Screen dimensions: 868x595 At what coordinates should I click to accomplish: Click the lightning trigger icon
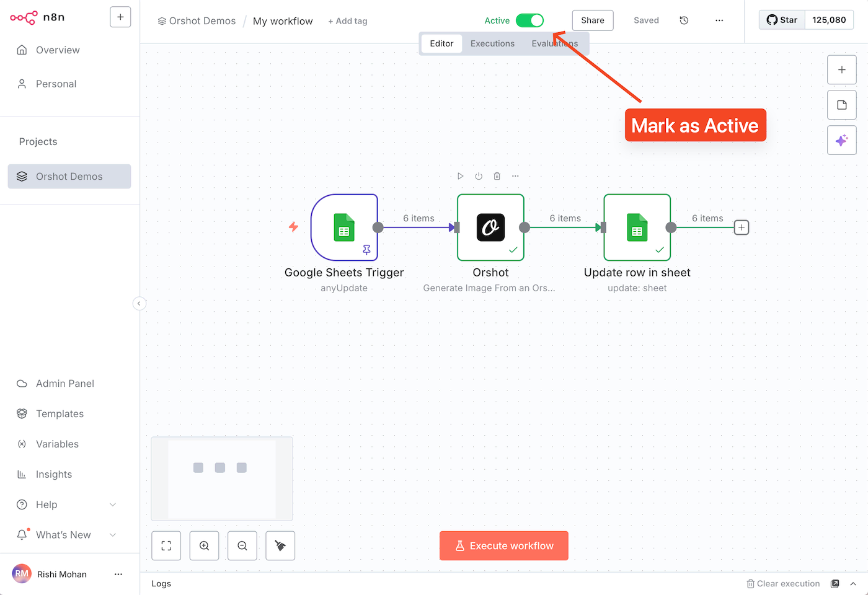pyautogui.click(x=293, y=227)
